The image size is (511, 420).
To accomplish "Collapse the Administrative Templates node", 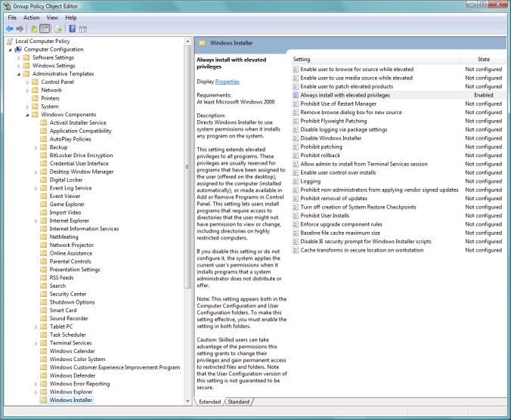I will 19,74.
